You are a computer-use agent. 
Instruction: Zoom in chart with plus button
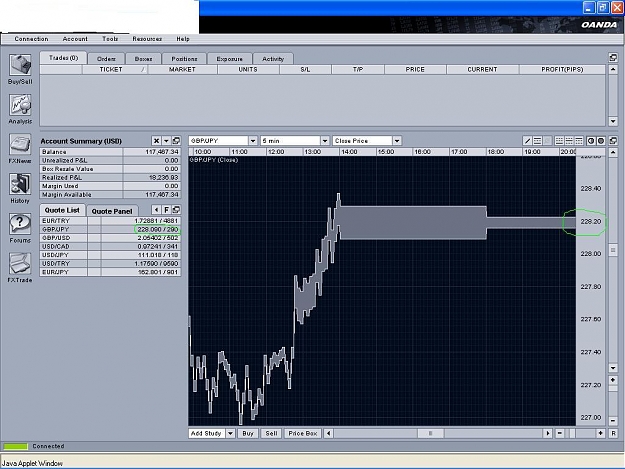pos(600,433)
